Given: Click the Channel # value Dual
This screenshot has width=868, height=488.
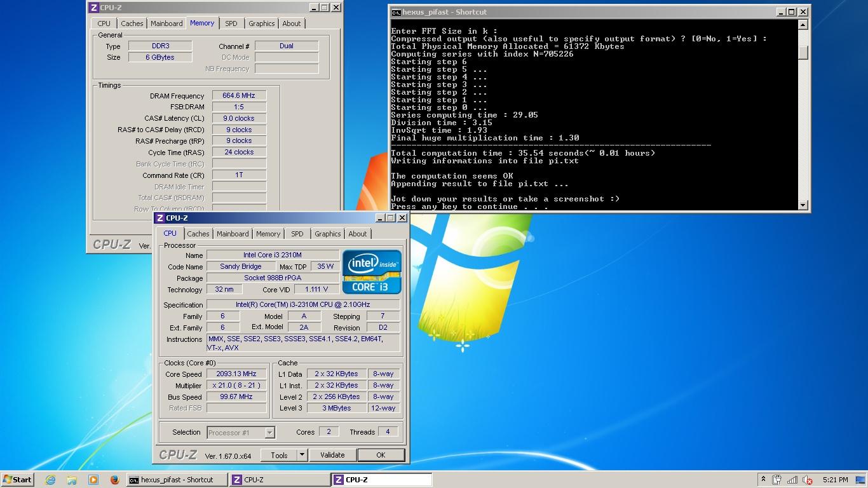Looking at the screenshot, I should click(287, 46).
